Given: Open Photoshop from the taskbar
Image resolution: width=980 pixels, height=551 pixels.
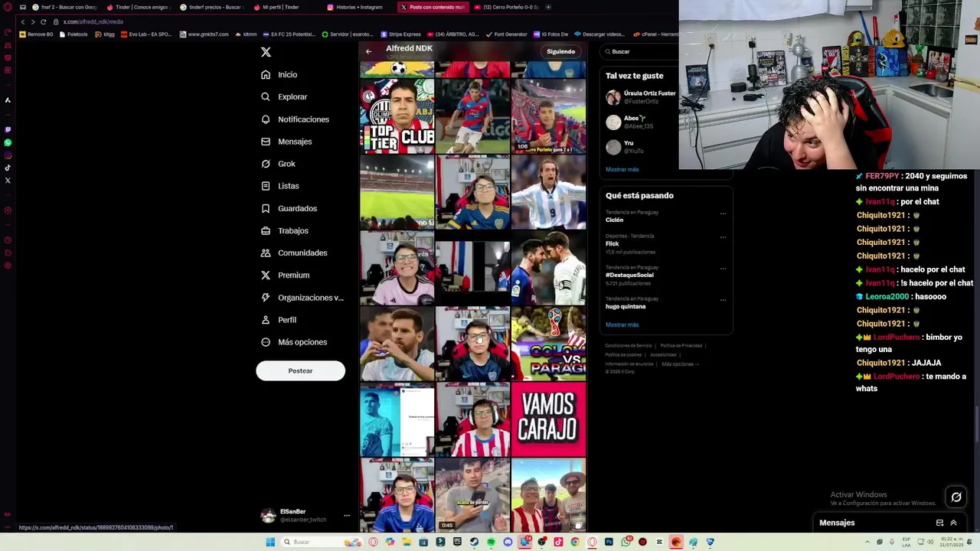Looking at the screenshot, I should pos(609,542).
